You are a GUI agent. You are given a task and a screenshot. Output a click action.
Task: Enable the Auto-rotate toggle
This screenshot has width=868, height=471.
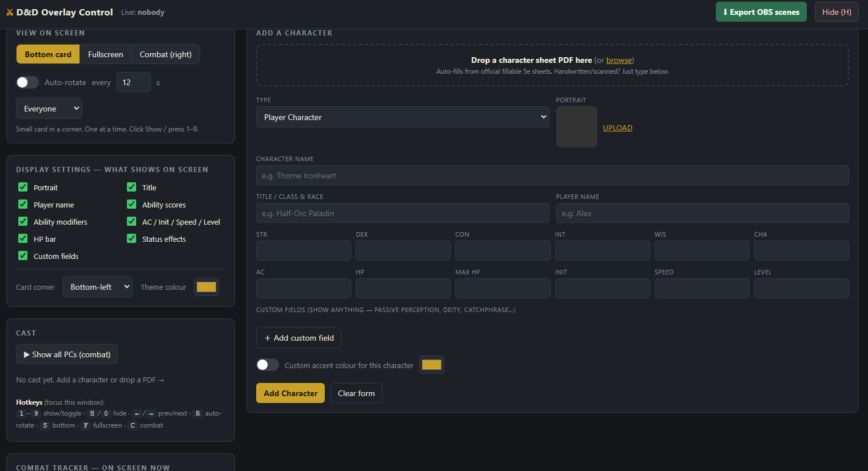pyautogui.click(x=27, y=82)
